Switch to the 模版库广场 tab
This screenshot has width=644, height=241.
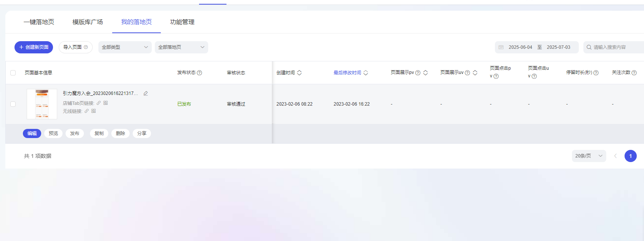click(x=88, y=22)
